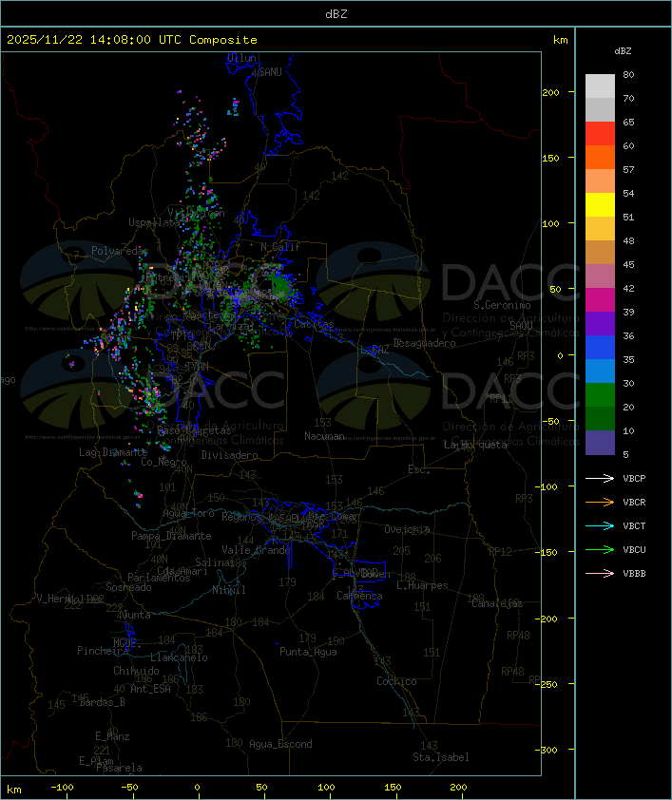Click the Lag.Diamante place label
The height and width of the screenshot is (800, 672).
(x=113, y=452)
